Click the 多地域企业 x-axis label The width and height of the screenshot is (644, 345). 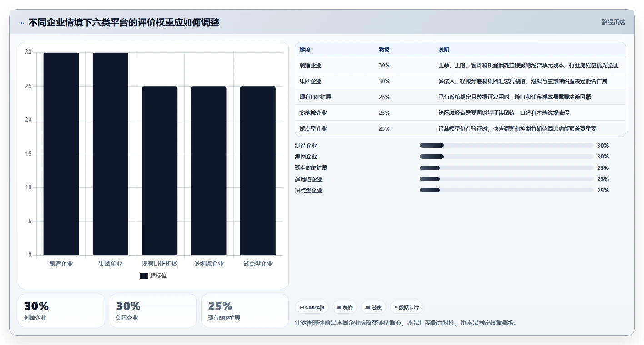pyautogui.click(x=209, y=263)
